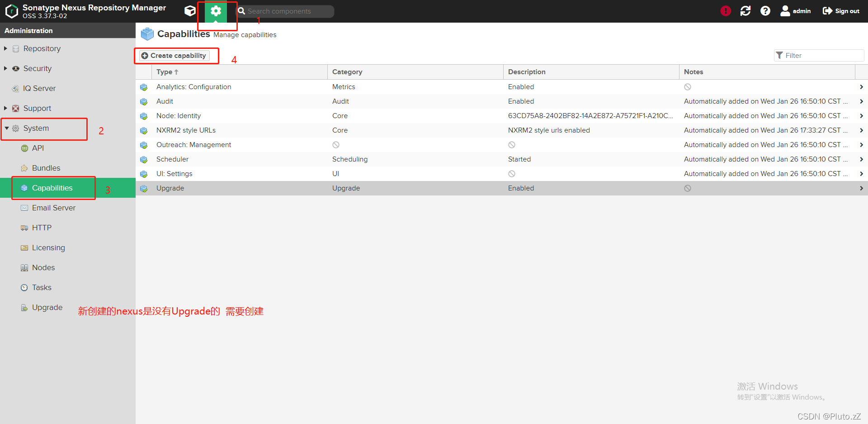Open the help question mark icon

765,11
